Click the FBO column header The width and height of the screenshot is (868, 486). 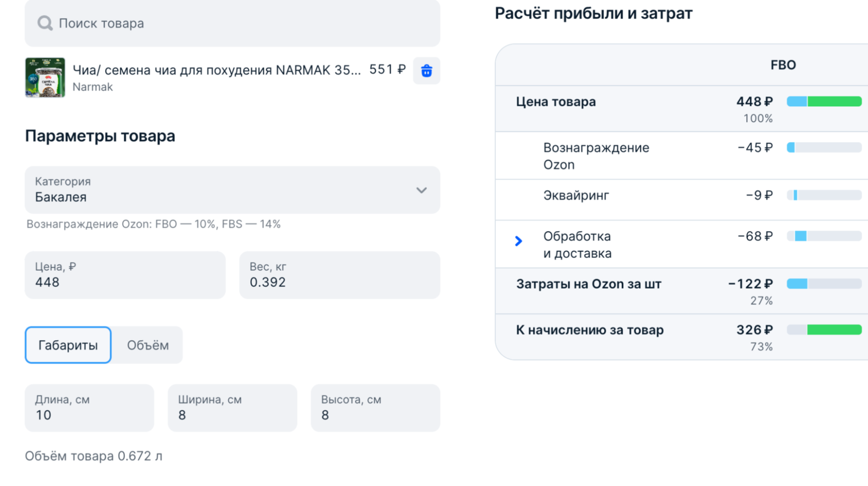(783, 65)
